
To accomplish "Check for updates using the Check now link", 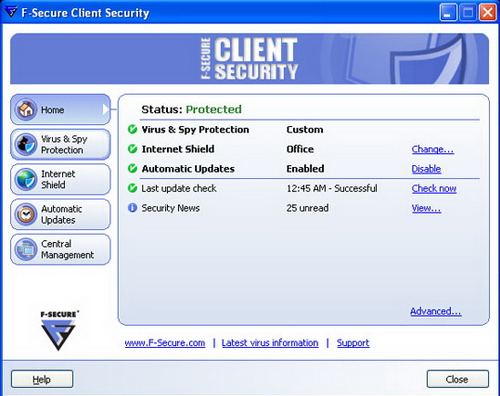I will tap(434, 188).
